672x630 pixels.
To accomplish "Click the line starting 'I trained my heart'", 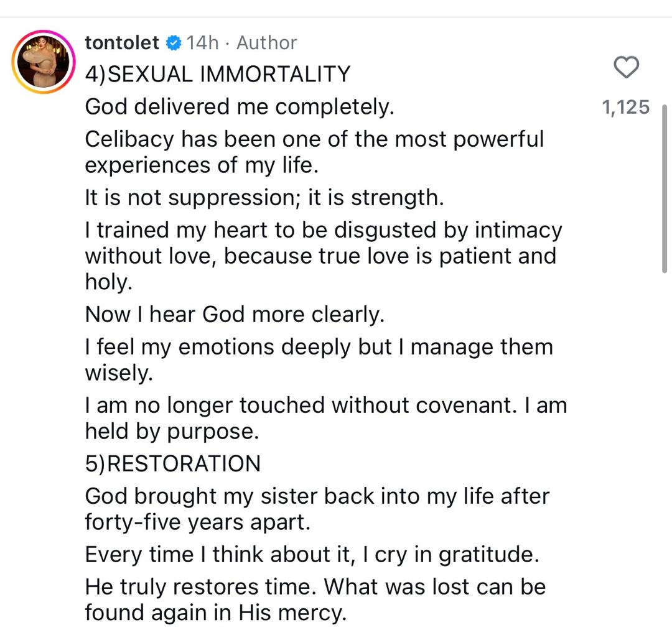I will pyautogui.click(x=323, y=230).
